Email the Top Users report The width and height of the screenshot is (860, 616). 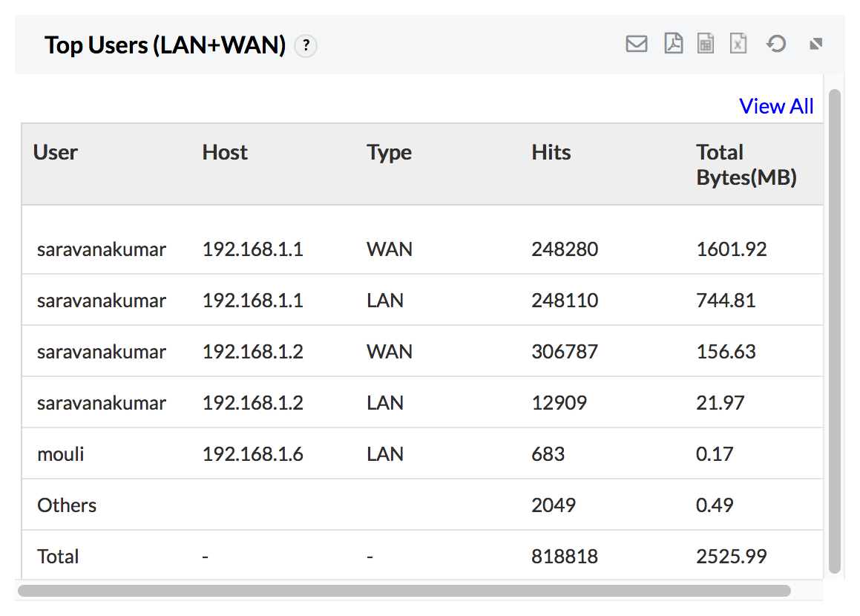coord(636,45)
